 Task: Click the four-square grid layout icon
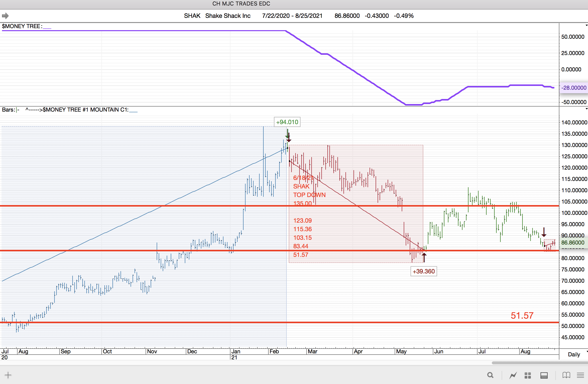[528, 375]
